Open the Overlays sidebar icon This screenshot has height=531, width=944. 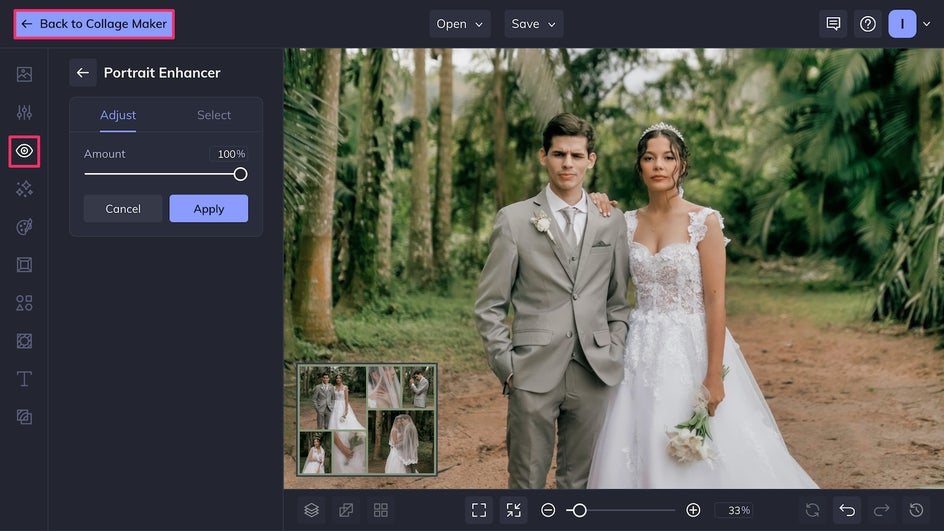tap(24, 341)
